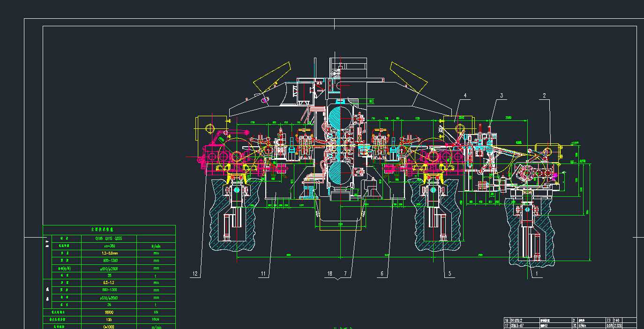Click part callout number 18
644x329 pixels.
coord(329,273)
